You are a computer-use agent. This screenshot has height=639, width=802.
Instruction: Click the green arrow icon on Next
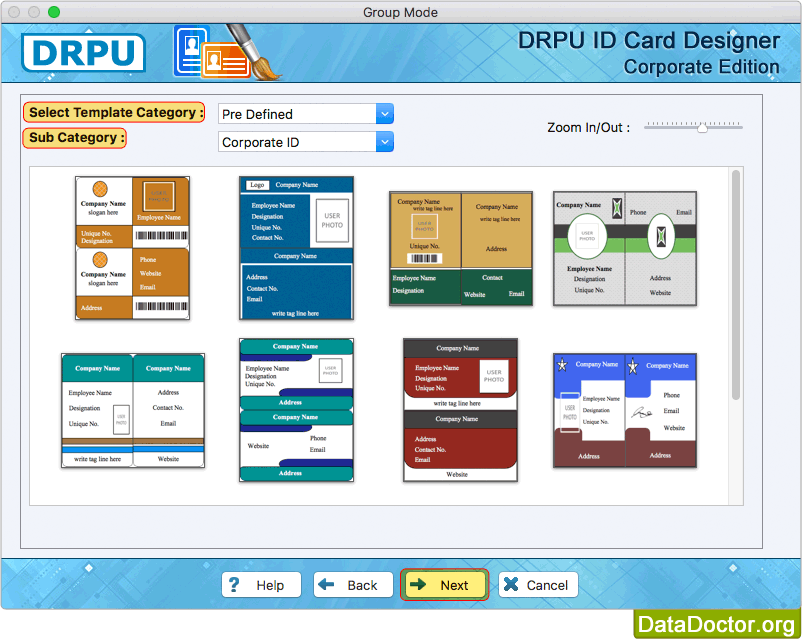point(418,584)
